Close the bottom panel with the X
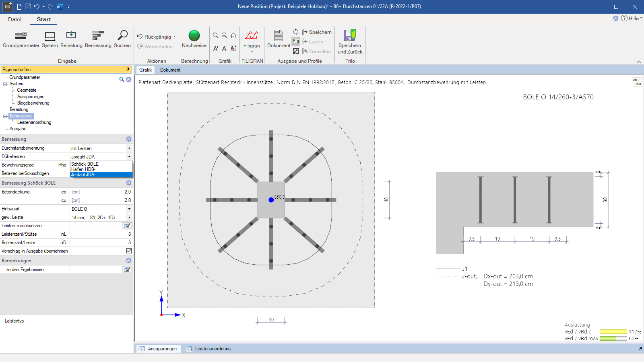This screenshot has width=644, height=362. click(x=640, y=348)
